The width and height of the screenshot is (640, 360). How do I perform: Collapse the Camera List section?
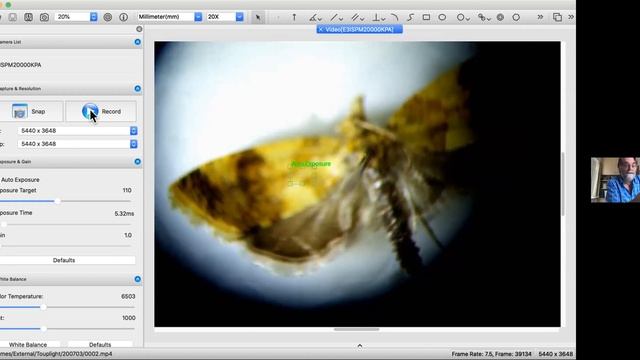click(x=138, y=42)
